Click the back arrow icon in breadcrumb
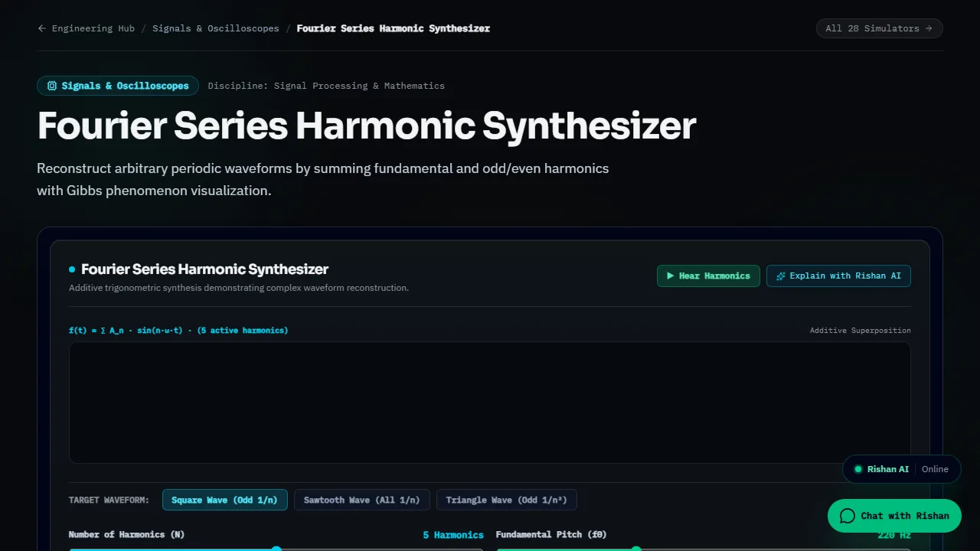The image size is (980, 551). tap(42, 28)
